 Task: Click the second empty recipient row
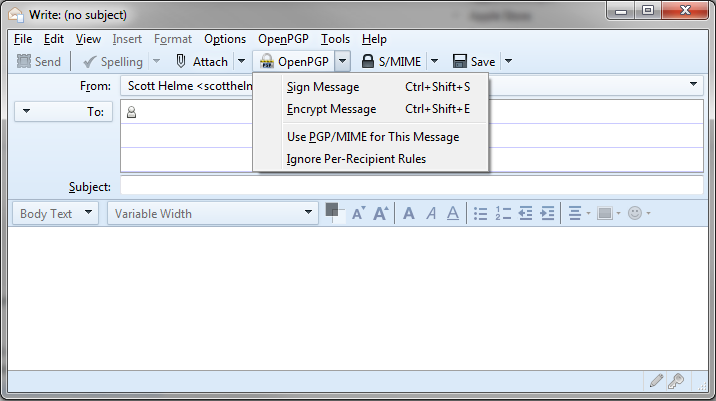coord(411,136)
